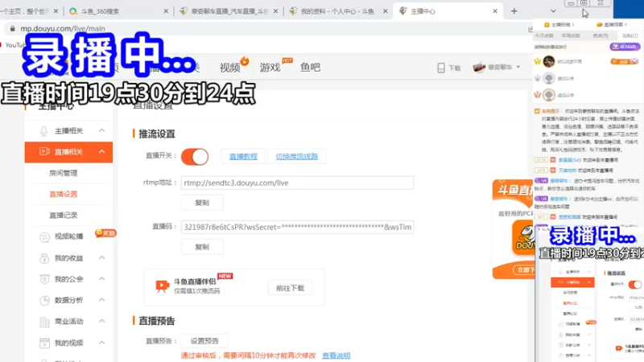
Task: Click the clapperboard icon for 我的视频
Action: [x=44, y=343]
